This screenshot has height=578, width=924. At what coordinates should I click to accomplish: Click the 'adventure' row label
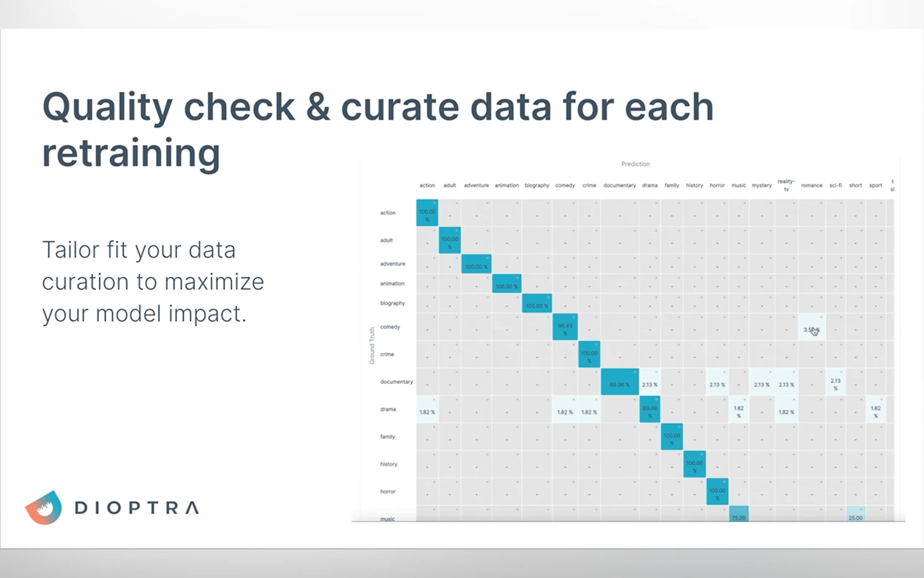tap(392, 264)
